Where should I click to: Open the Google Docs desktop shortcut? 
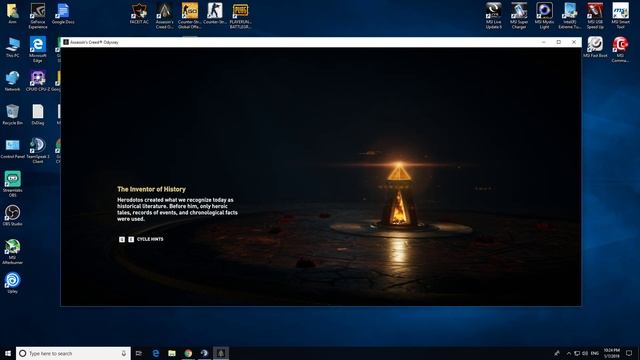pos(63,14)
